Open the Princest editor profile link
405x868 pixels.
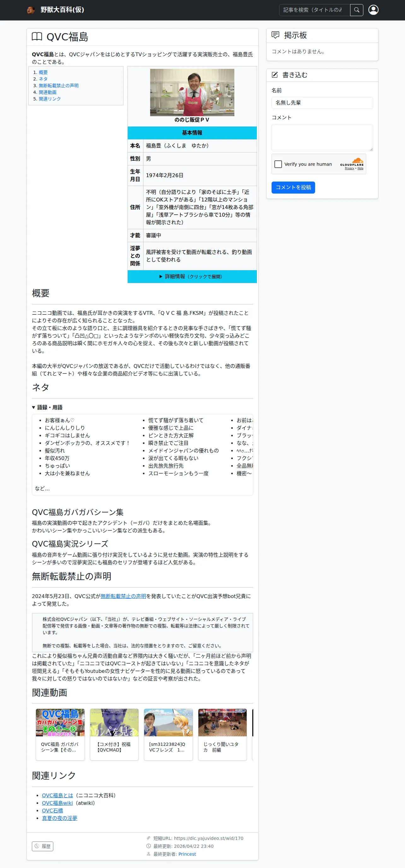(187, 854)
